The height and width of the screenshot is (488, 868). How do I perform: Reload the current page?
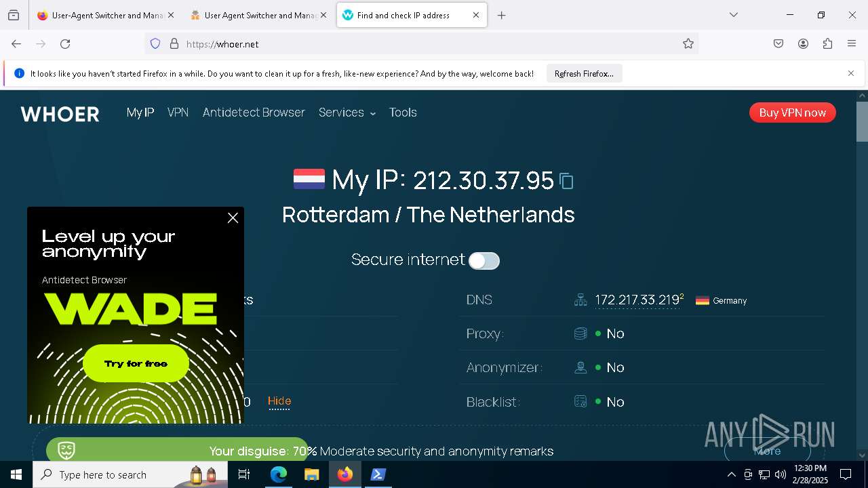click(x=65, y=44)
